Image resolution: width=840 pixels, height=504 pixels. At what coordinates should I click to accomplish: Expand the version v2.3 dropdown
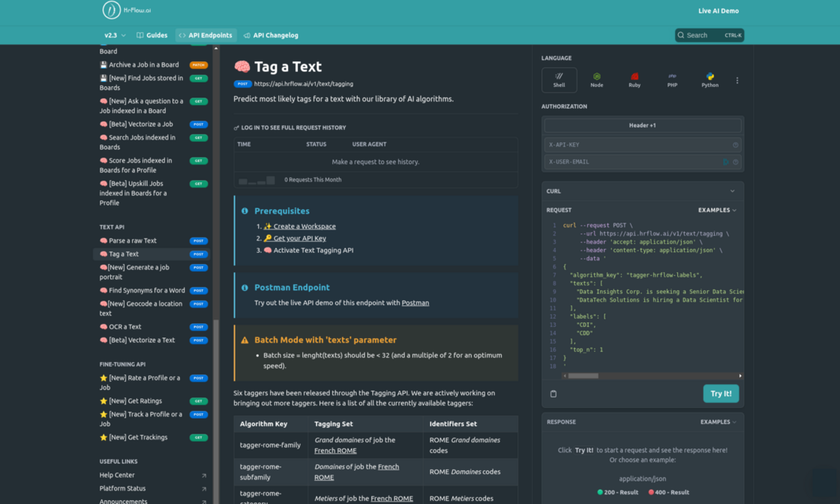click(x=112, y=34)
